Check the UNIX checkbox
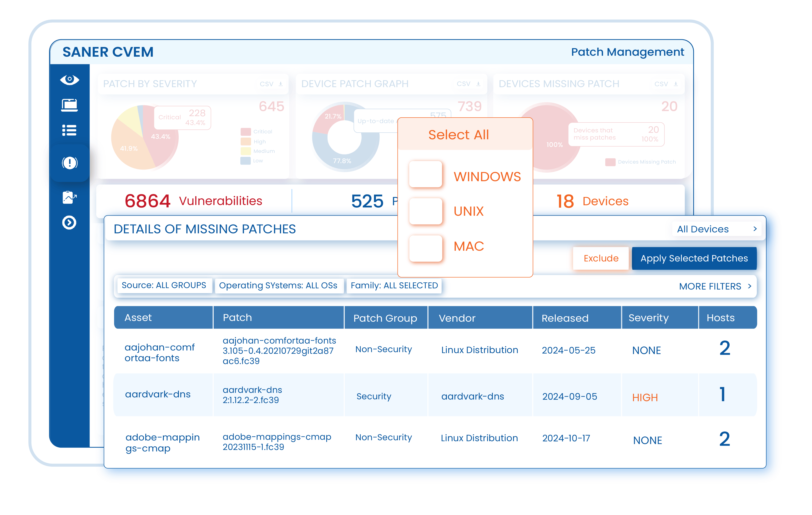Viewport: 812px width, 515px height. tap(426, 211)
